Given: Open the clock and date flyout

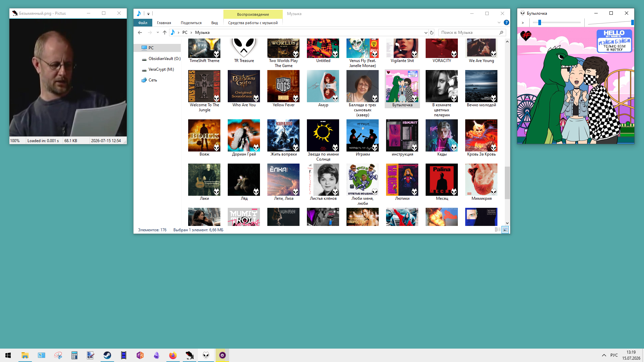Looking at the screenshot, I should pos(631,355).
